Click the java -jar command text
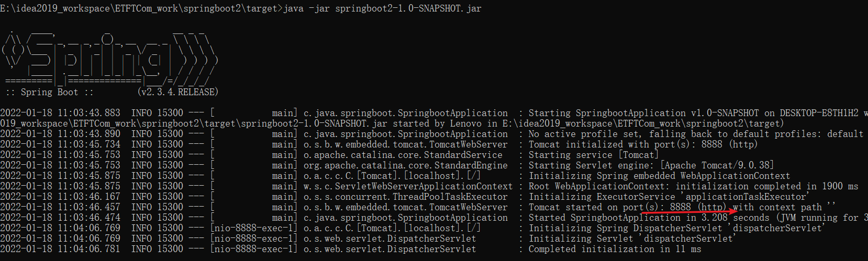 pos(382,8)
